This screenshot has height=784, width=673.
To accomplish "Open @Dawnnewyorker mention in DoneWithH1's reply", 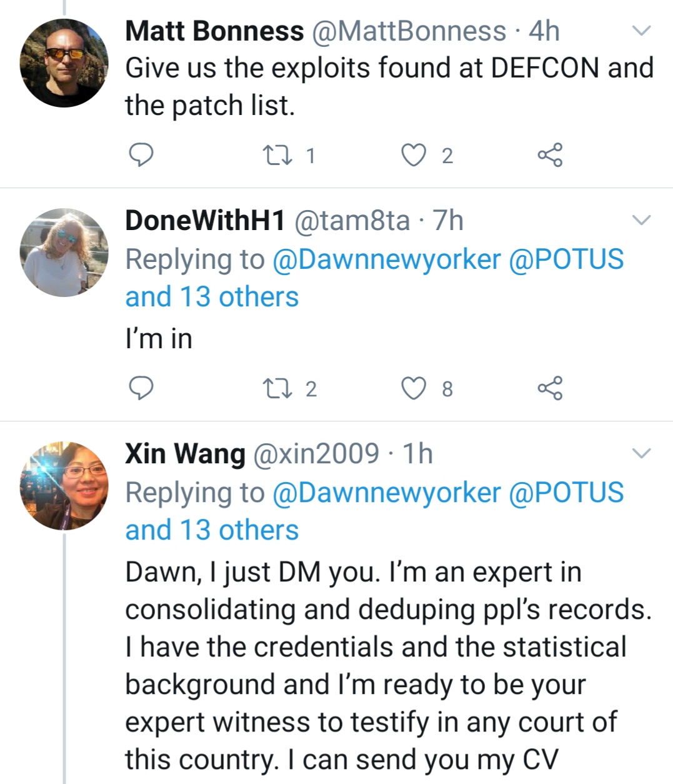I will pos(387,259).
